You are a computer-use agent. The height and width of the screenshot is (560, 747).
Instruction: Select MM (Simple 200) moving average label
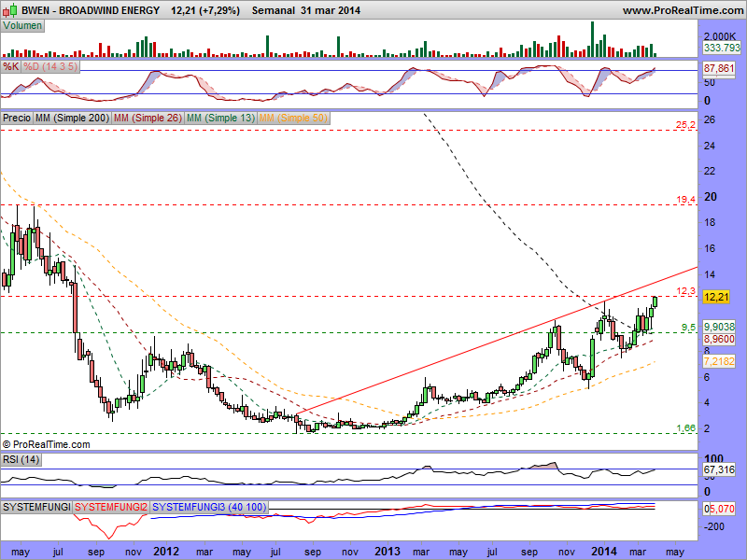click(73, 118)
